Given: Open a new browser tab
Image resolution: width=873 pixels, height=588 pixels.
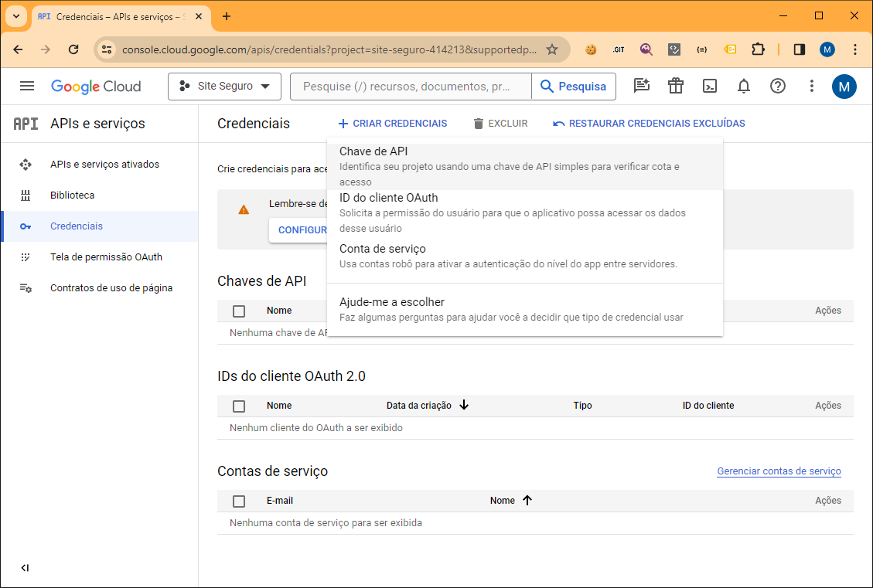Looking at the screenshot, I should tap(226, 17).
